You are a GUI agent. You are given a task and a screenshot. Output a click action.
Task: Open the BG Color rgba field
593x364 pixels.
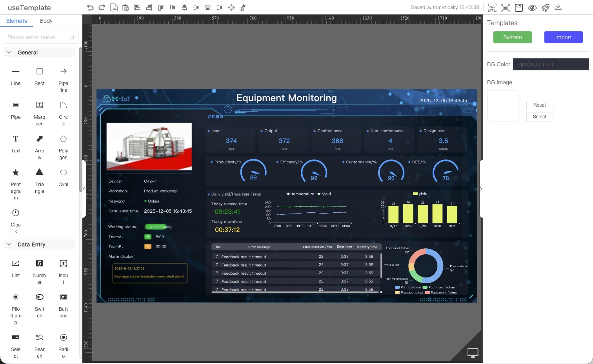pyautogui.click(x=551, y=64)
